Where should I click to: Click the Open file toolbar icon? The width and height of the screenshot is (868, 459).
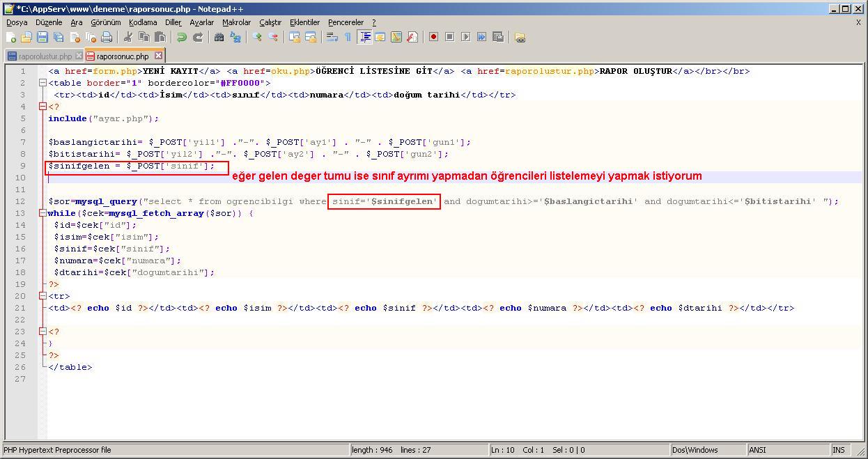26,37
